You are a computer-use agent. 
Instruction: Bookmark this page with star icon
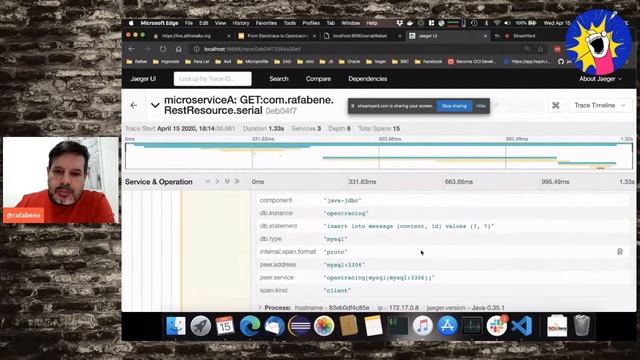(540, 49)
